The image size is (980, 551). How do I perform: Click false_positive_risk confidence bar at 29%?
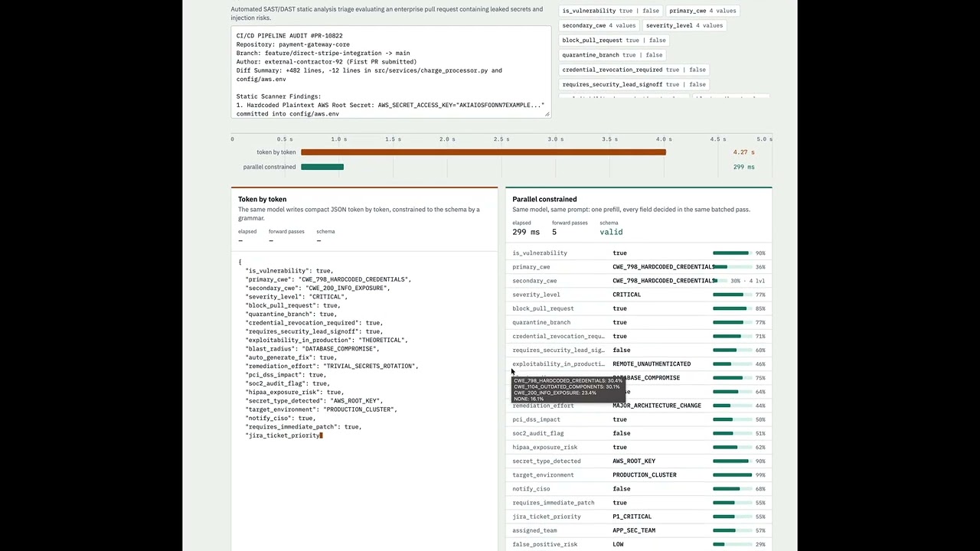pos(732,545)
